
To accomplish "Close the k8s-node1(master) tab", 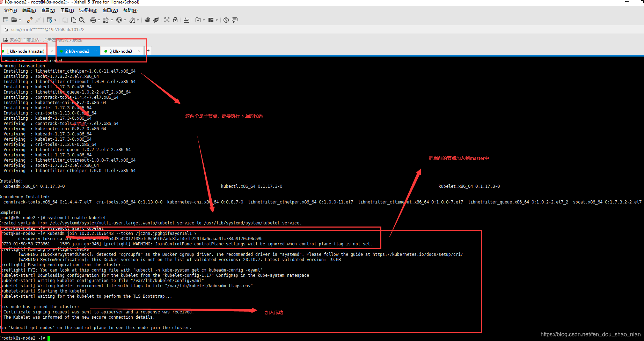I will click(x=52, y=51).
